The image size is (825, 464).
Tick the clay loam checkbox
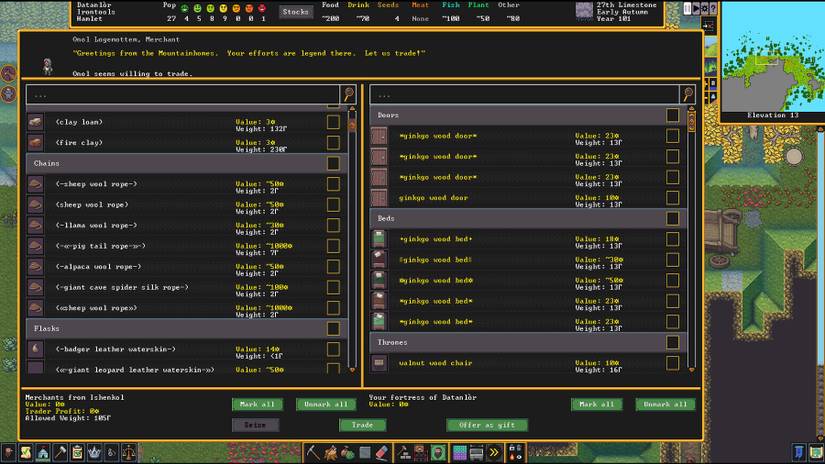pyautogui.click(x=333, y=122)
